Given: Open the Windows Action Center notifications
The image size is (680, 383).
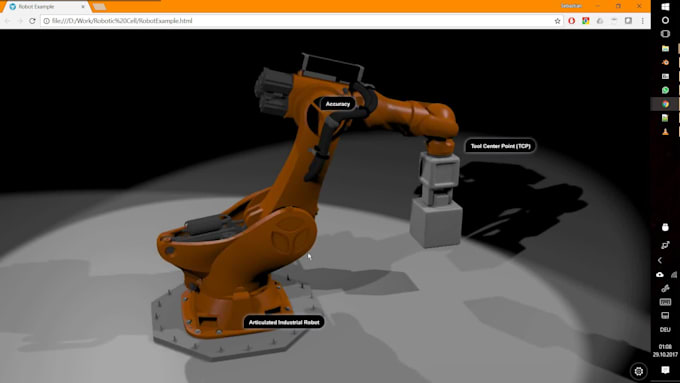Looking at the screenshot, I should (x=665, y=370).
